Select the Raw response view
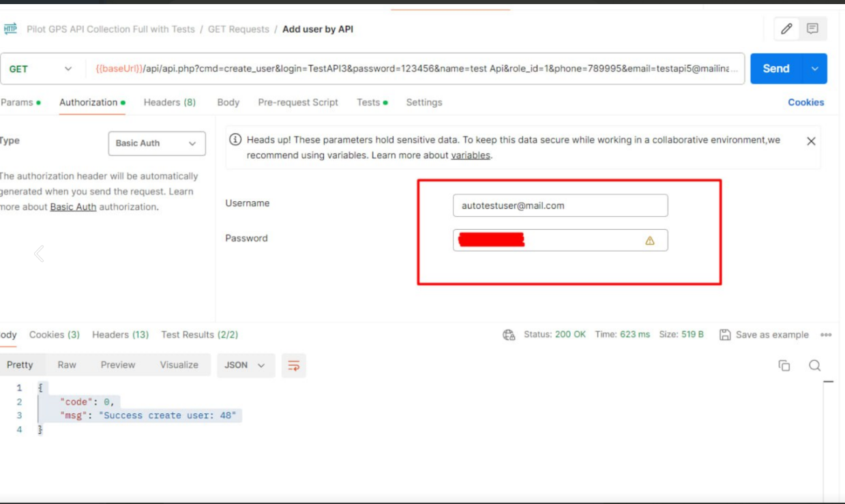This screenshot has width=845, height=504. pos(67,365)
